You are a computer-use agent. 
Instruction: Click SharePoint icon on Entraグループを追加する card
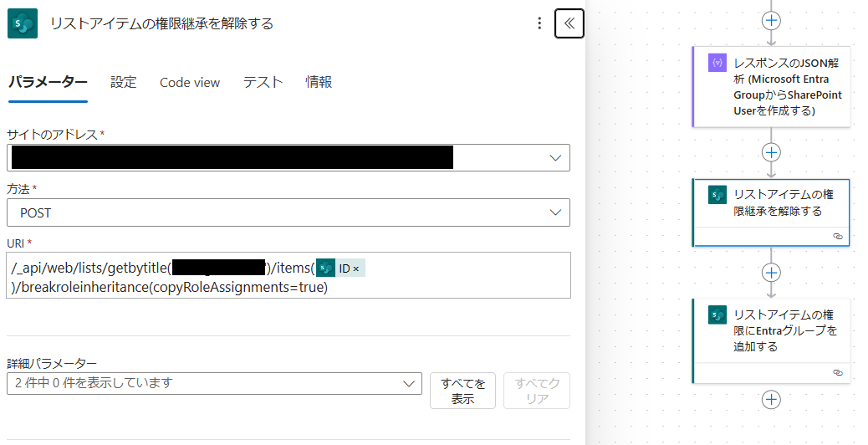coord(717,315)
